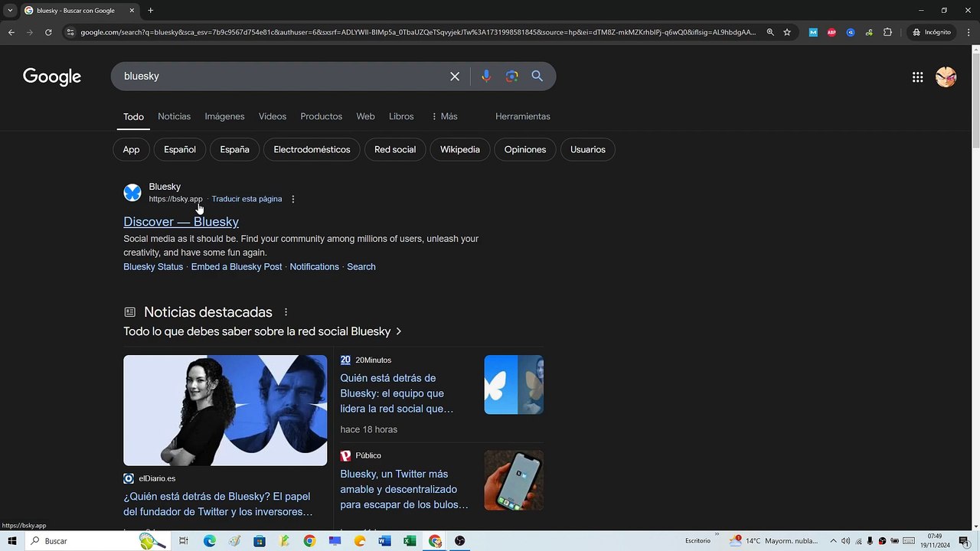Filter results with the España chip
The image size is (980, 551).
pos(235,149)
